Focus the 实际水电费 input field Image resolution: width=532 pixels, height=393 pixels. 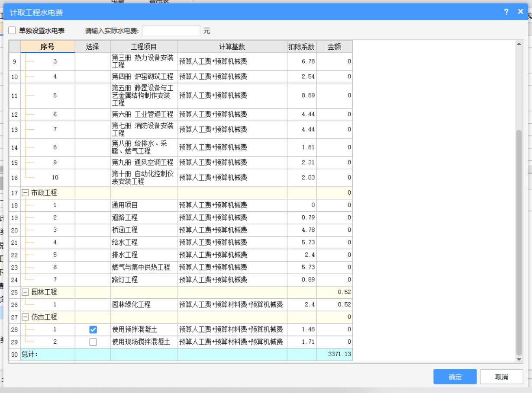(x=171, y=31)
